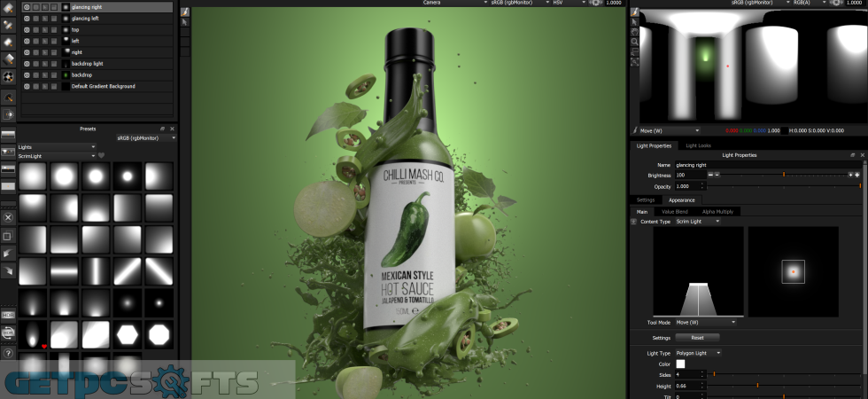The width and height of the screenshot is (868, 399).
Task: Click the plus button at Brightness slider's far right
Action: [857, 176]
